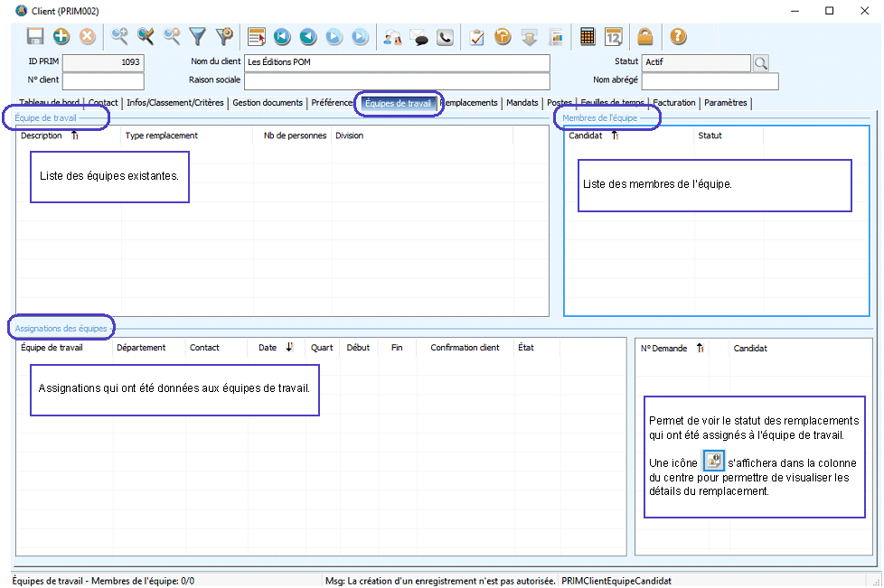Click the padlock icon
Screen dimensions: 884x588
coord(644,37)
